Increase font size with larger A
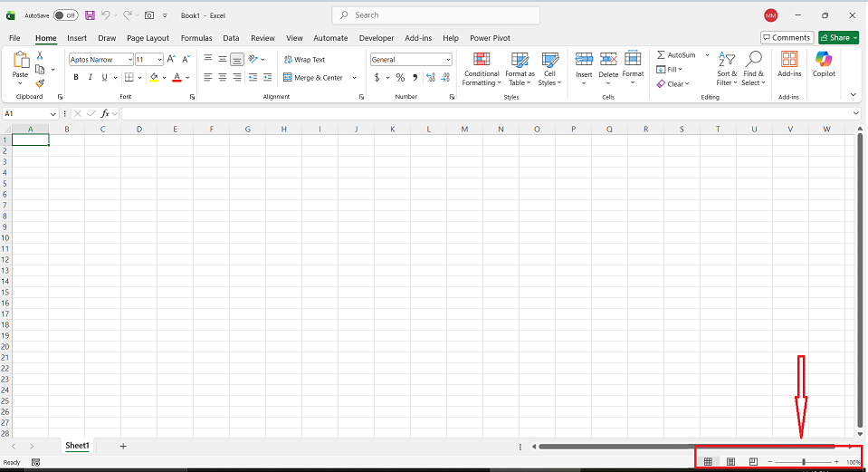Image resolution: width=868 pixels, height=472 pixels. pos(171,59)
